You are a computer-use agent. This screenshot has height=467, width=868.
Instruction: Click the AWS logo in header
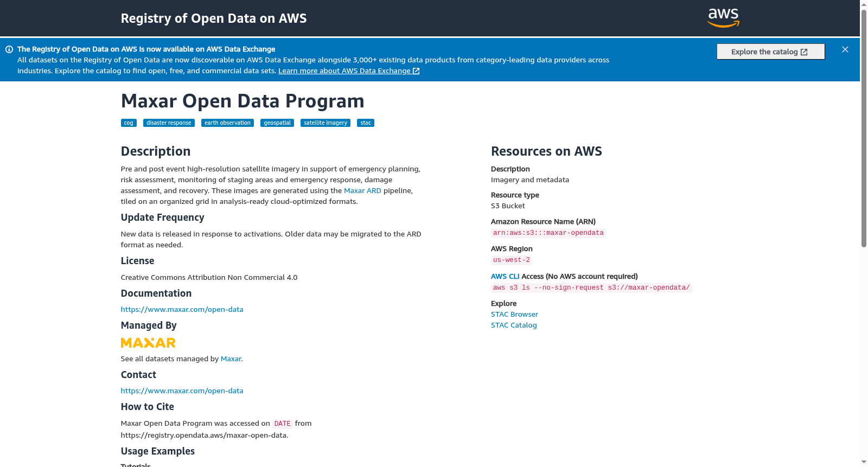(x=724, y=18)
